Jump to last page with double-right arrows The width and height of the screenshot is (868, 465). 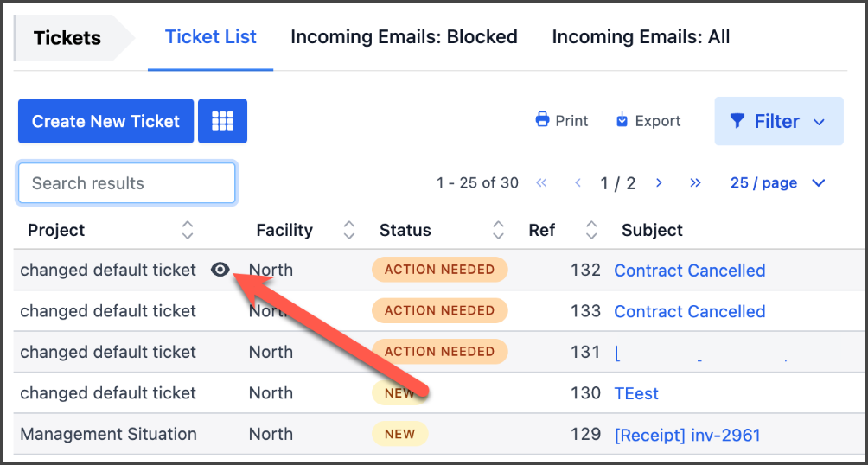coord(695,182)
